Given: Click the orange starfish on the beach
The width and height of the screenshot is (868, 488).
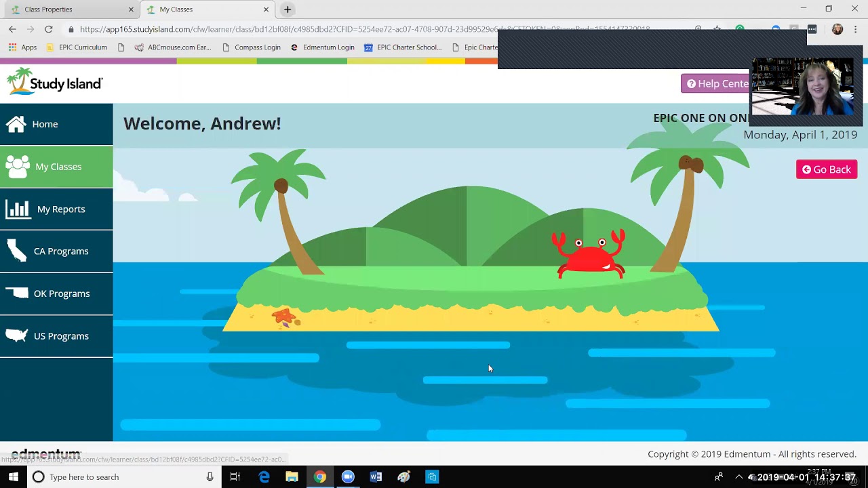Looking at the screenshot, I should point(285,317).
